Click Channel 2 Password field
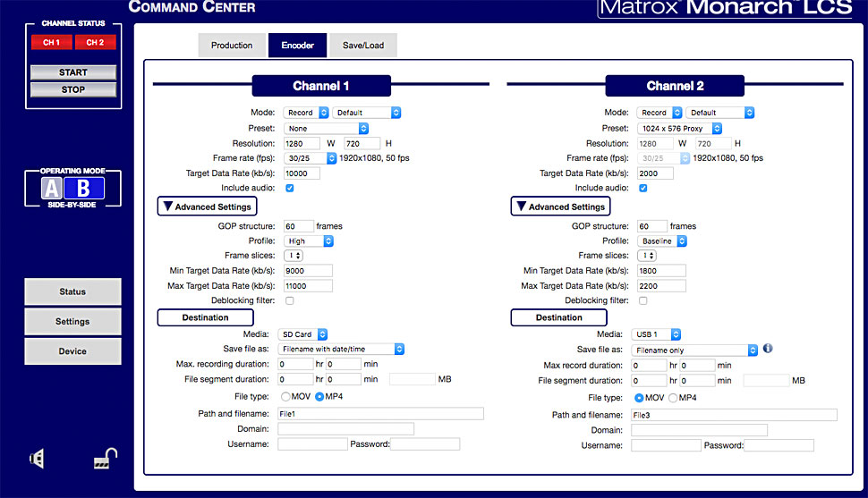The width and height of the screenshot is (868, 498). [x=779, y=445]
